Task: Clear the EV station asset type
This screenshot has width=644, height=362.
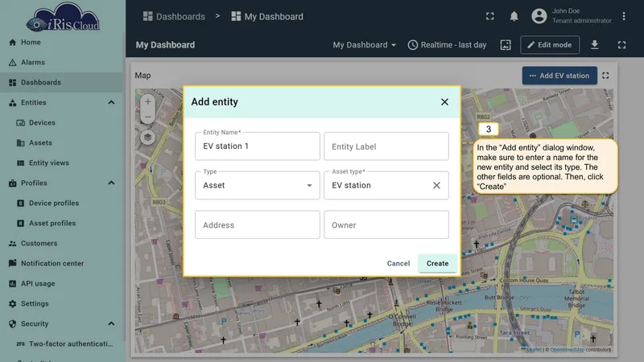Action: pyautogui.click(x=436, y=186)
